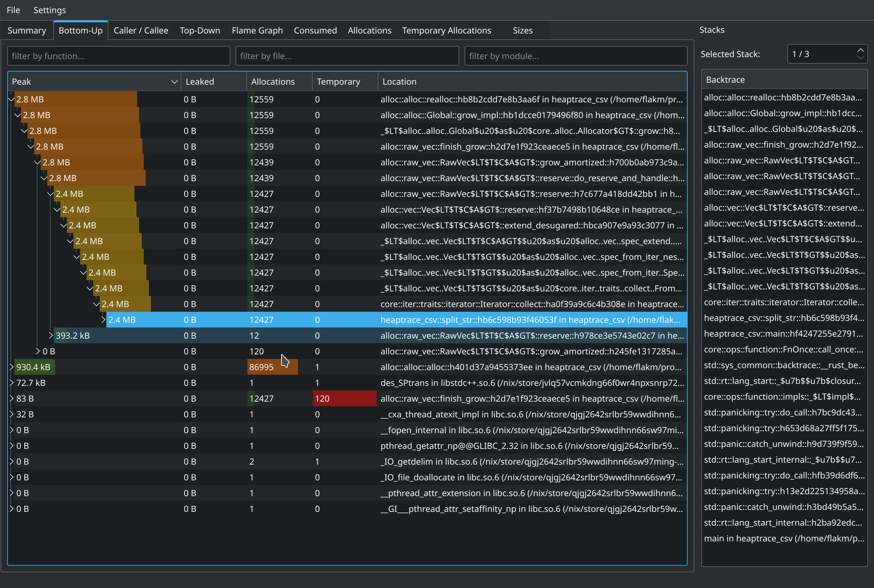The width and height of the screenshot is (874, 588).
Task: Focus the filter by file field
Action: [x=347, y=56]
